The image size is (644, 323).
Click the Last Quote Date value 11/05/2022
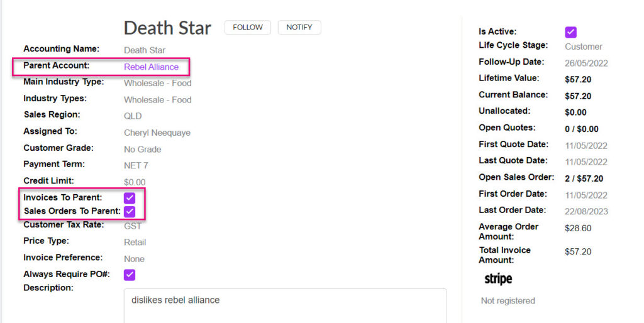pos(586,162)
